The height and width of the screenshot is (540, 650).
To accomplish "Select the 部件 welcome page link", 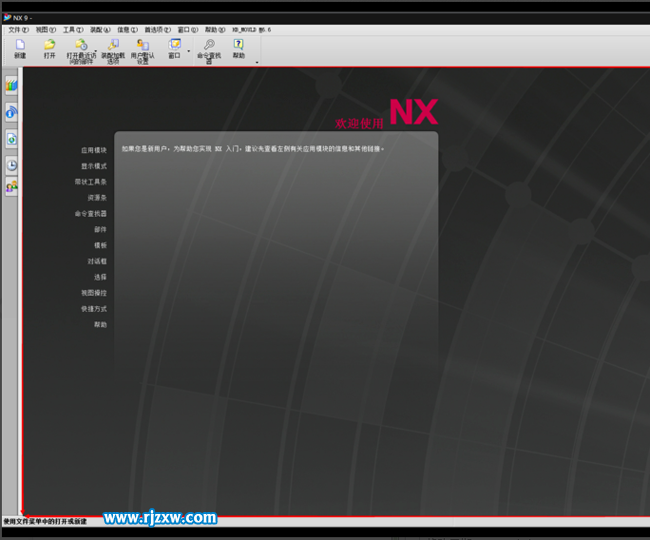I will point(100,230).
